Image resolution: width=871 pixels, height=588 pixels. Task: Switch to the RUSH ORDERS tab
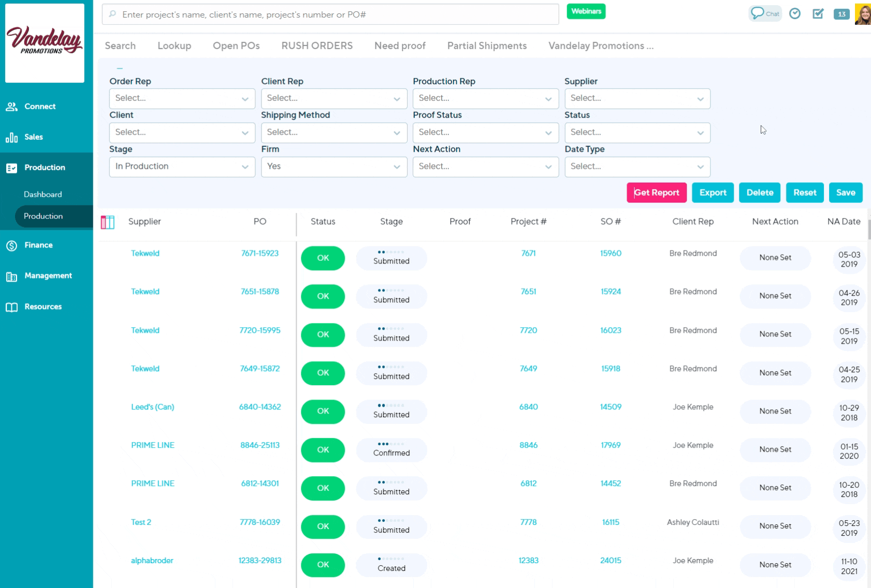(317, 46)
